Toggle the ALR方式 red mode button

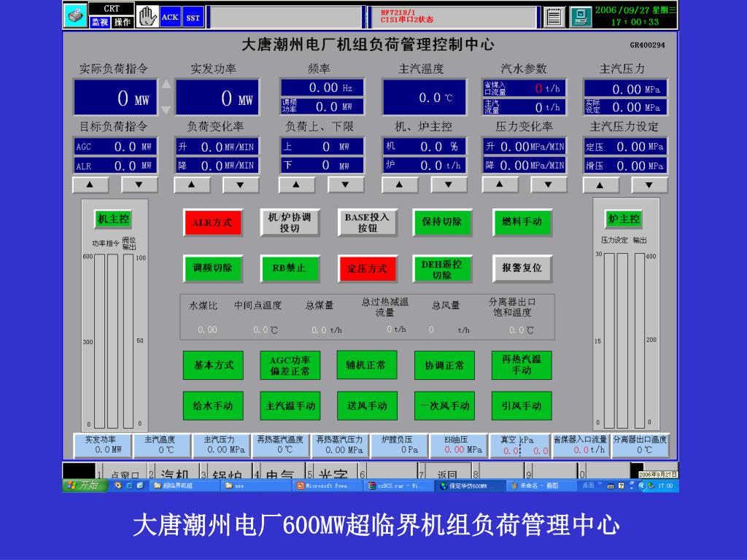(x=212, y=223)
